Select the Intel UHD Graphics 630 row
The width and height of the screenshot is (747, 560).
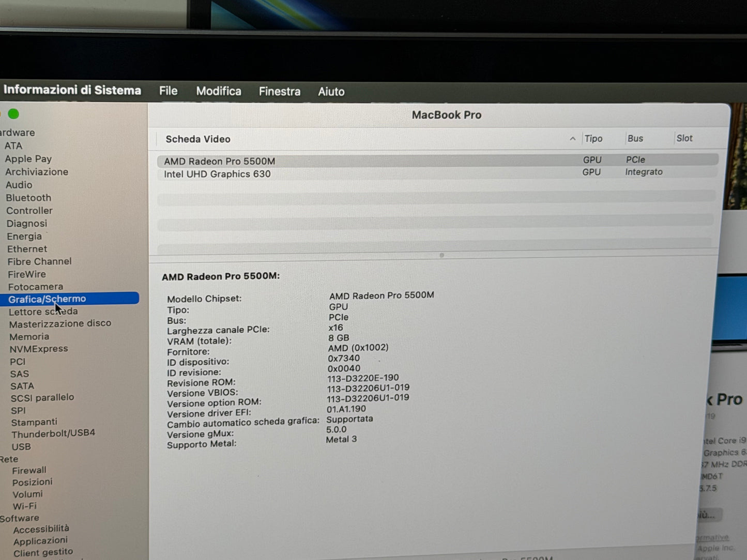pos(437,173)
